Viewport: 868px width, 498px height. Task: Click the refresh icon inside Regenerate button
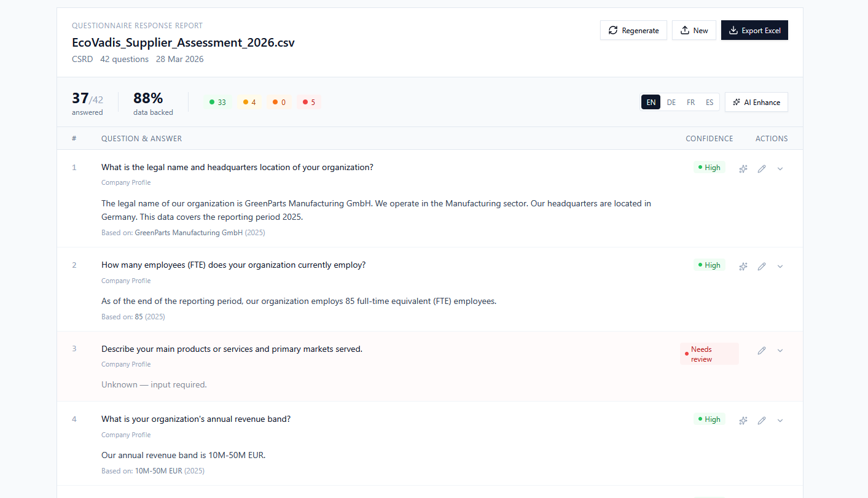(x=612, y=29)
